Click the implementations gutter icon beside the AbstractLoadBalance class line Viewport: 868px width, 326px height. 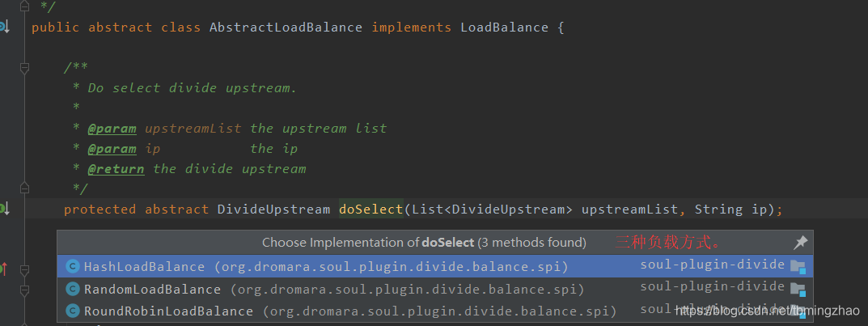pos(4,27)
